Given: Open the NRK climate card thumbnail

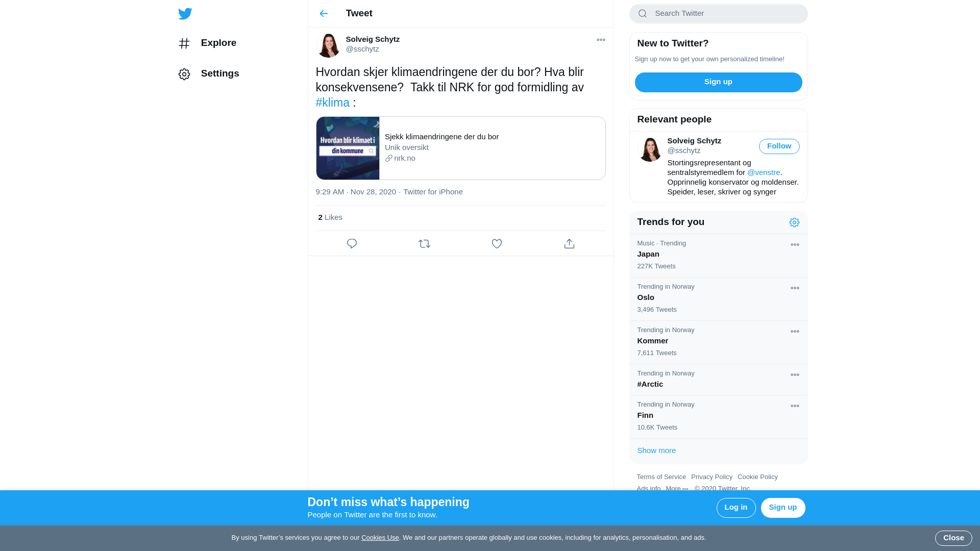Looking at the screenshot, I should (x=348, y=148).
